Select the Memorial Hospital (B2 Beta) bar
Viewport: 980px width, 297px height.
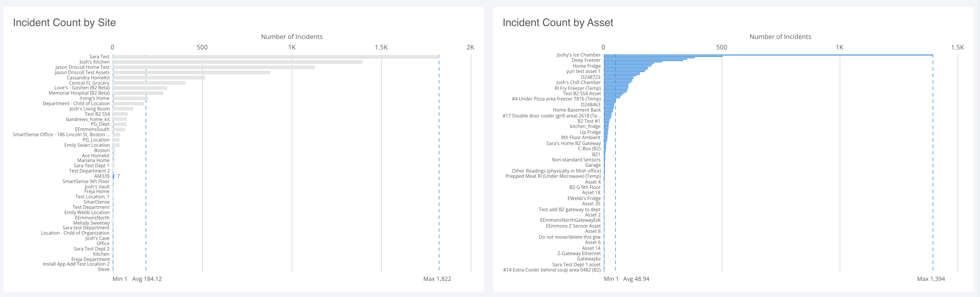138,93
